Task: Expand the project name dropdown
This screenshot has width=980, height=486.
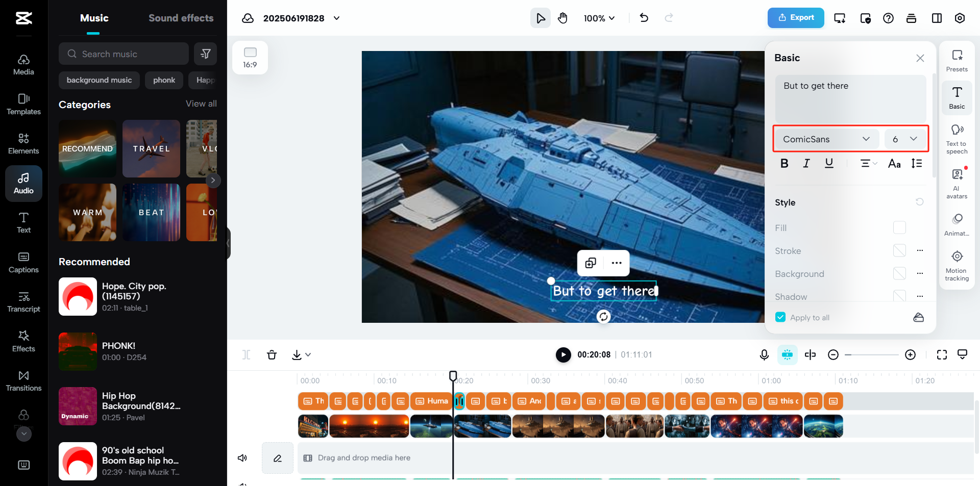Action: tap(336, 18)
